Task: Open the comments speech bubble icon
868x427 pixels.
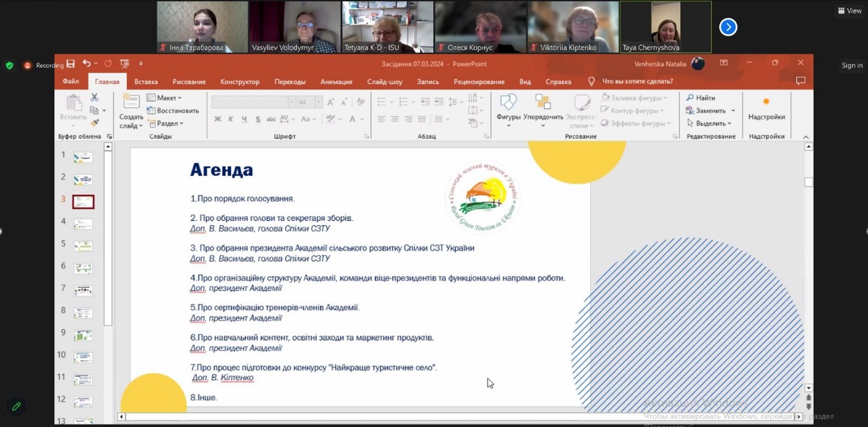Action: (801, 81)
